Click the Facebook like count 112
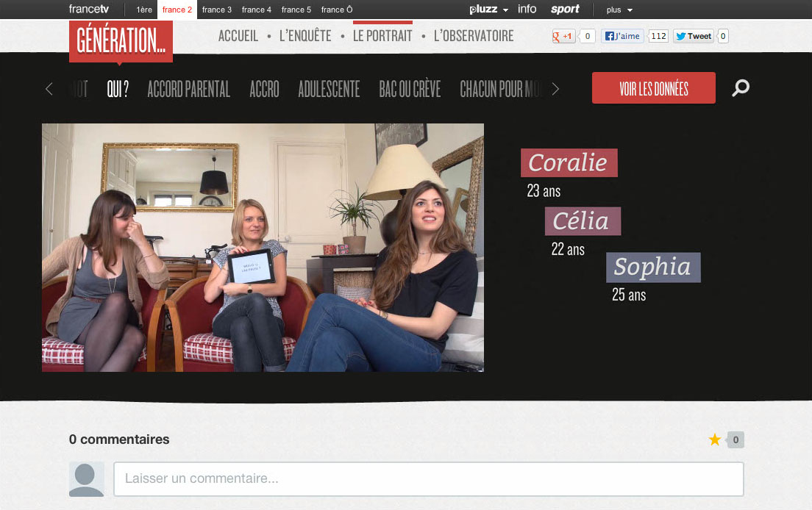The image size is (812, 510). coord(659,36)
